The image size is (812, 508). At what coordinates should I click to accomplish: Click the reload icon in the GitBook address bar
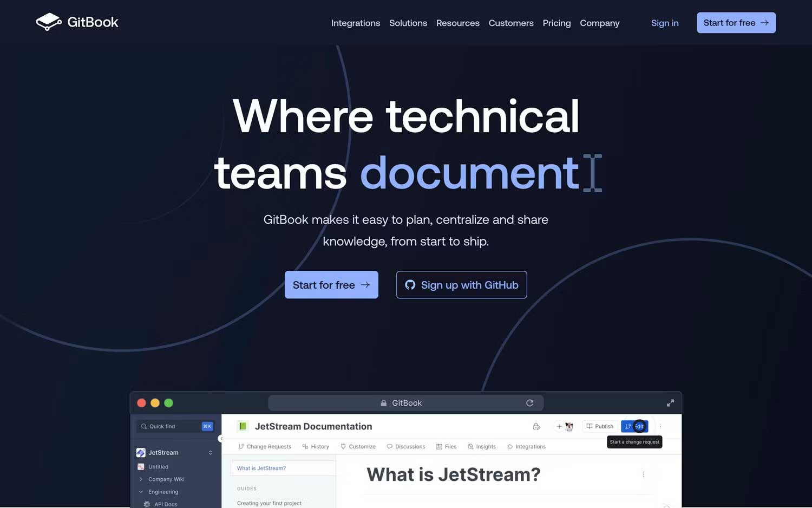point(530,403)
